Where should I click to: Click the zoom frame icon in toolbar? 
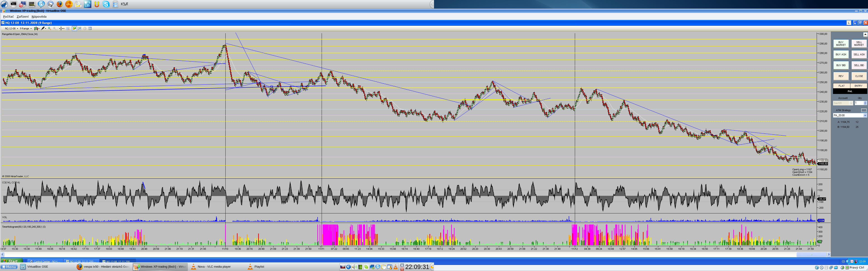click(68, 29)
